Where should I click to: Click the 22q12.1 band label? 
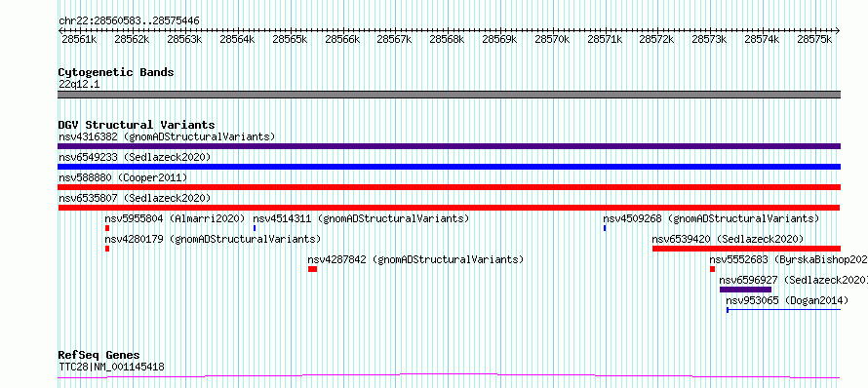tap(79, 85)
